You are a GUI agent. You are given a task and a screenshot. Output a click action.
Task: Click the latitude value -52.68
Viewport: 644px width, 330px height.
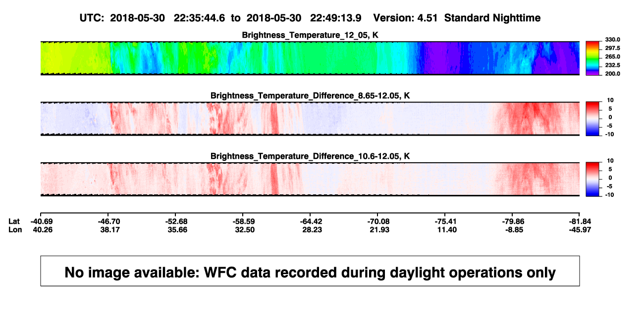pyautogui.click(x=177, y=221)
